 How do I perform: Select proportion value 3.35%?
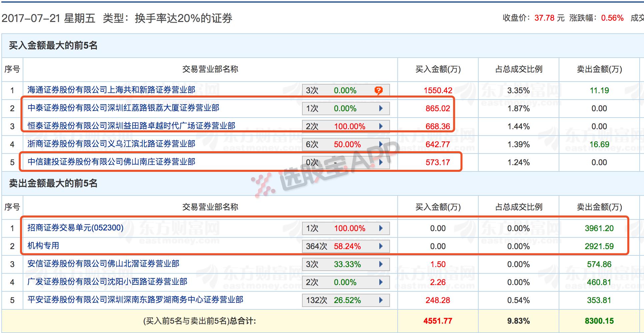519,90
